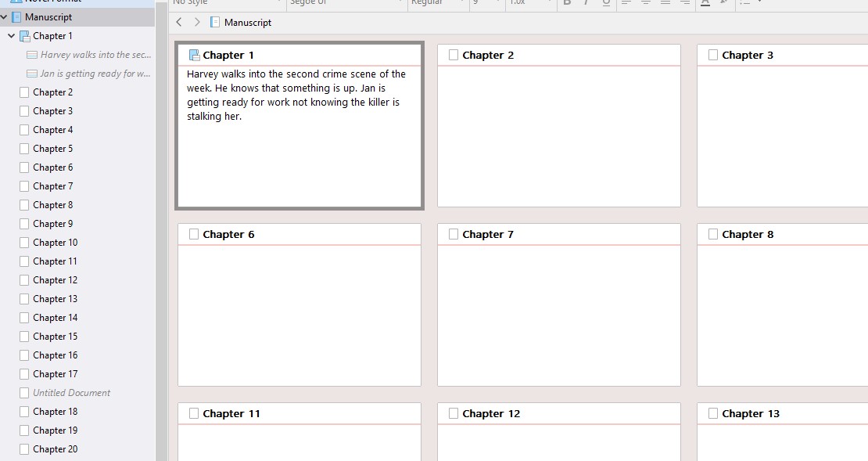868x461 pixels.
Task: Click the center alignment icon
Action: tap(645, 4)
